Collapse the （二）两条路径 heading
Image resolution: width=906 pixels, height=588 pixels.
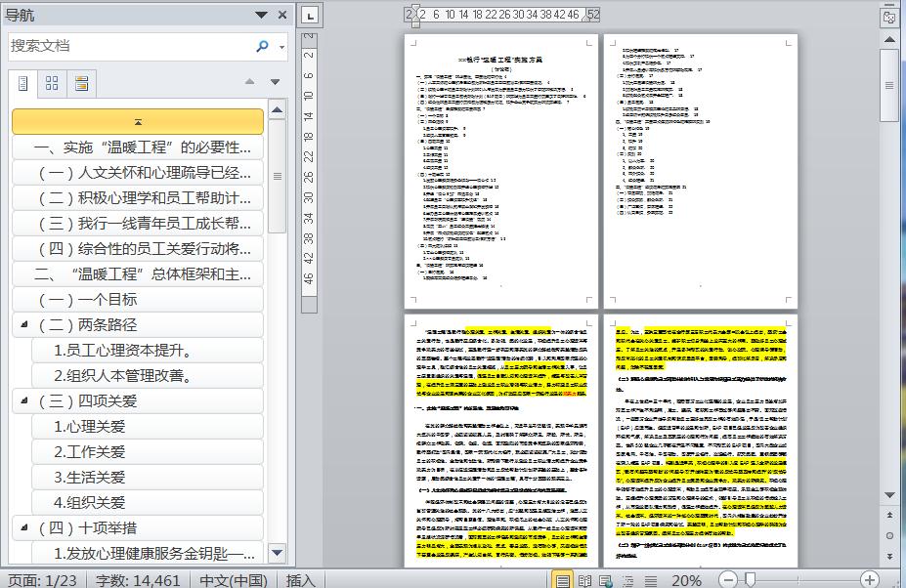click(23, 324)
